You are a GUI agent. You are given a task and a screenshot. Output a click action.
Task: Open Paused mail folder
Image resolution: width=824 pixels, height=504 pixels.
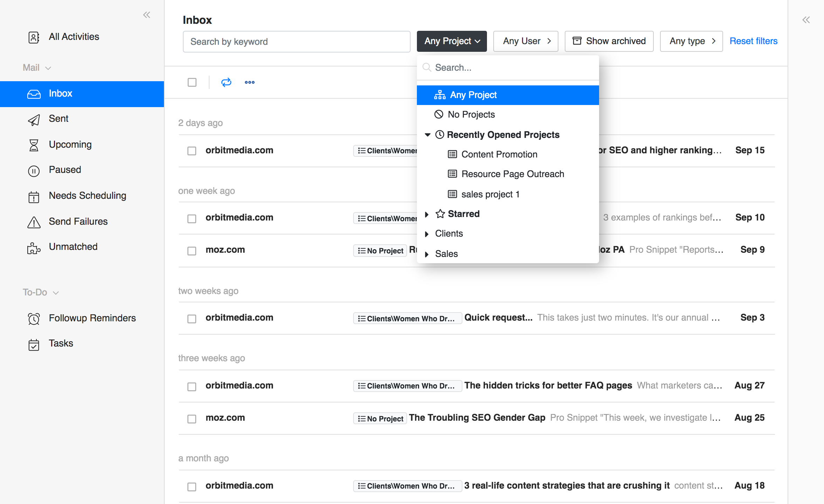(64, 170)
